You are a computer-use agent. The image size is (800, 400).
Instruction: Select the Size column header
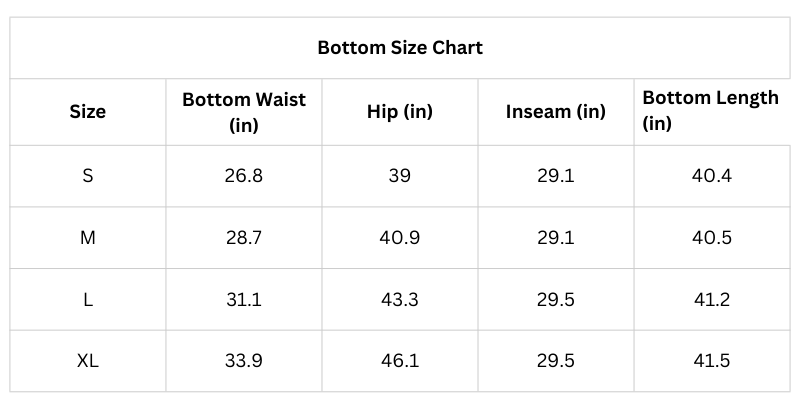[88, 112]
